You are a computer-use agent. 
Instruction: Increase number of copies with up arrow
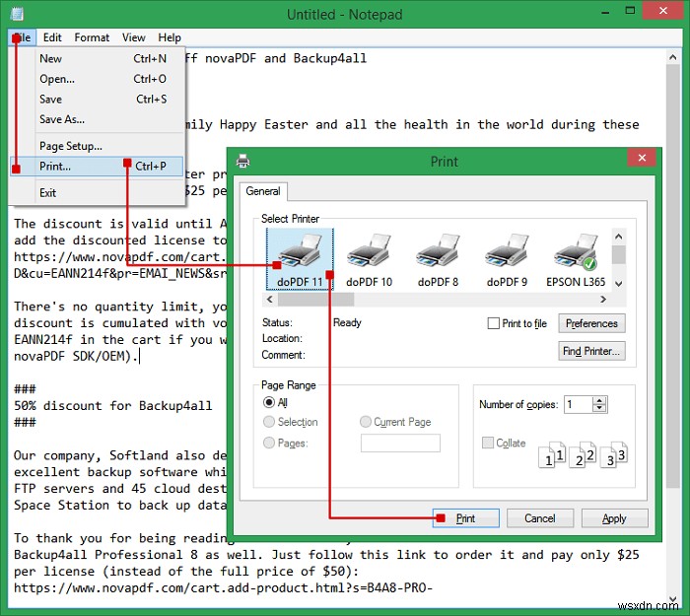(599, 400)
